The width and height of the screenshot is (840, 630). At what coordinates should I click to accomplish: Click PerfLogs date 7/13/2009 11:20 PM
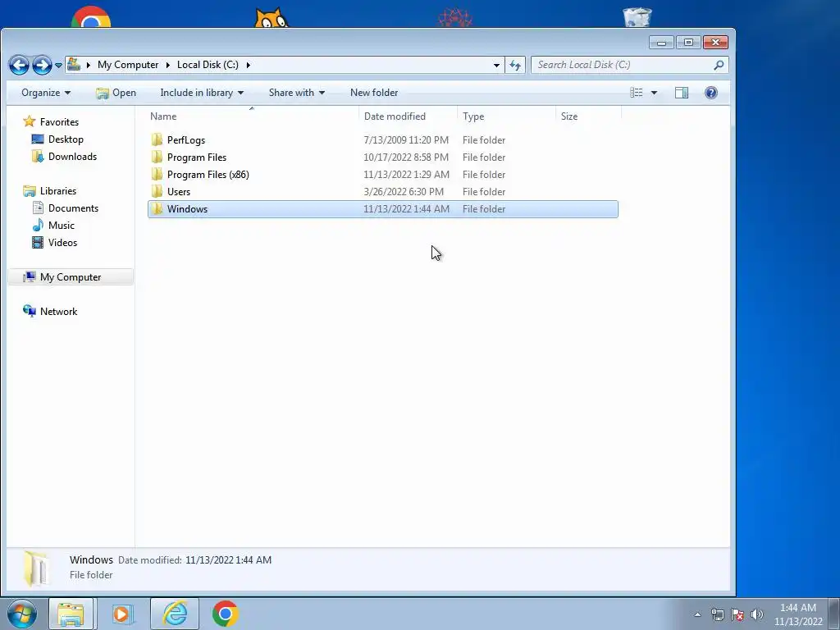coord(406,139)
